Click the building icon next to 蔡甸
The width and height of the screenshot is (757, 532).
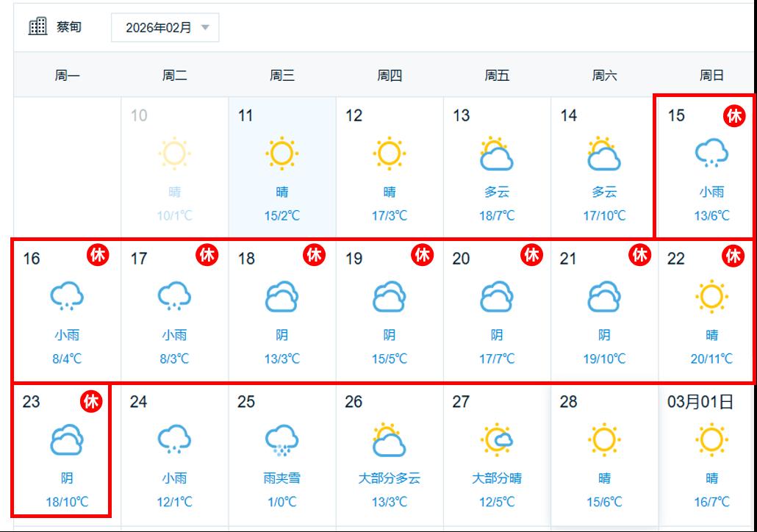[37, 27]
